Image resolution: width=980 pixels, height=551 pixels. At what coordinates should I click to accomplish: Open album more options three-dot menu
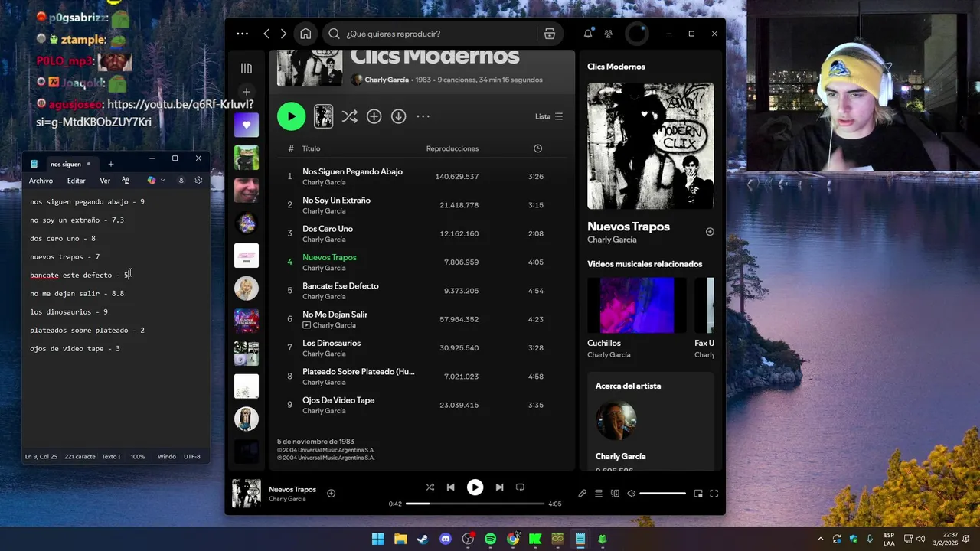[x=423, y=116]
